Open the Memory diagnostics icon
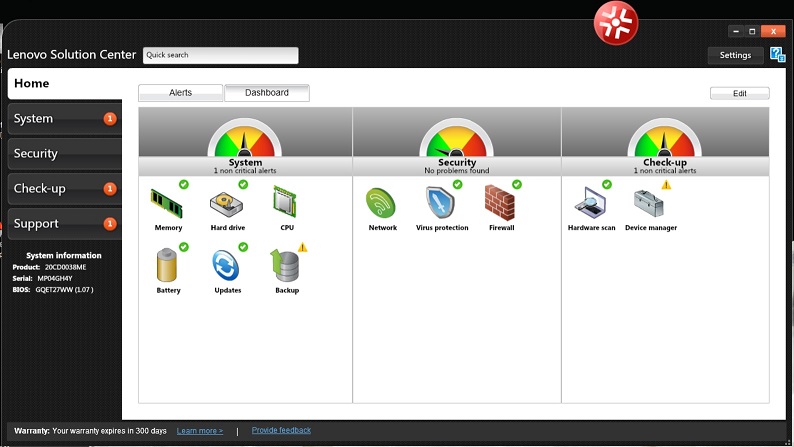The height and width of the screenshot is (447, 794). (x=166, y=203)
